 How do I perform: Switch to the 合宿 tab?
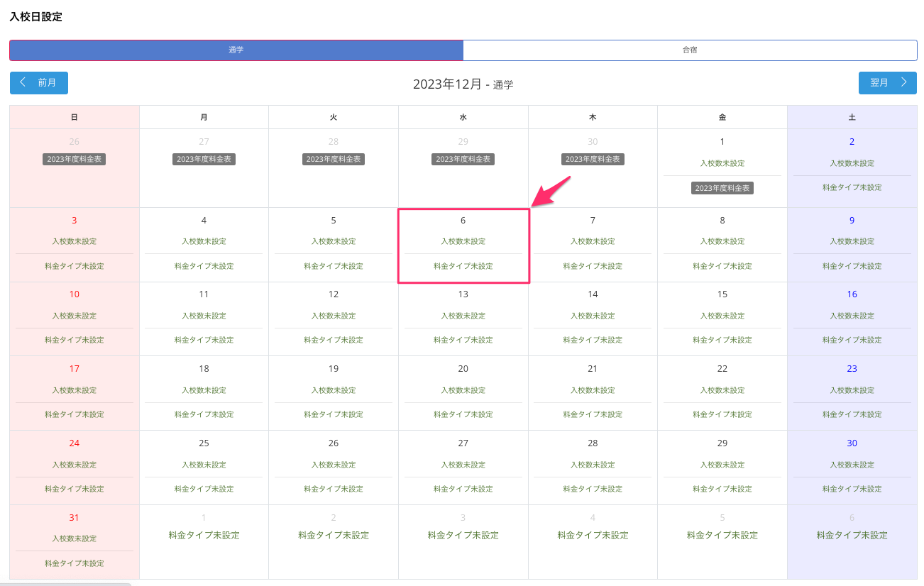[690, 50]
